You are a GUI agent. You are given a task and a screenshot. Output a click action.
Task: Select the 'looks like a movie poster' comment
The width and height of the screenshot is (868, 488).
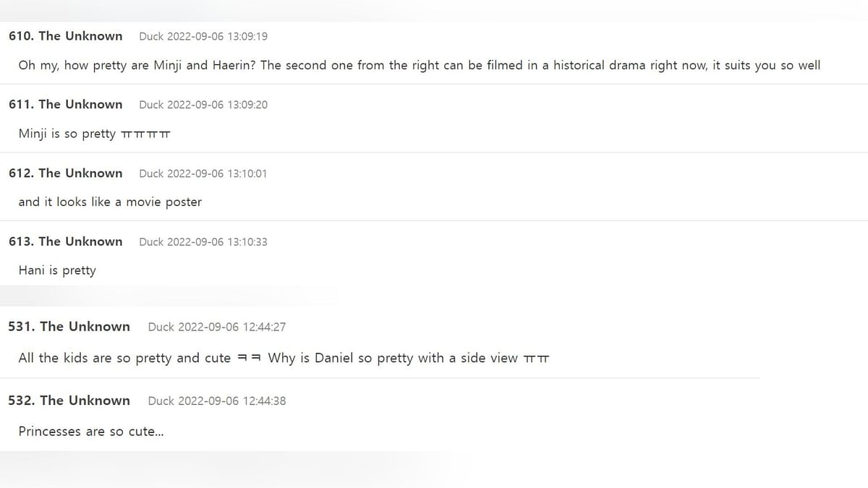[110, 202]
